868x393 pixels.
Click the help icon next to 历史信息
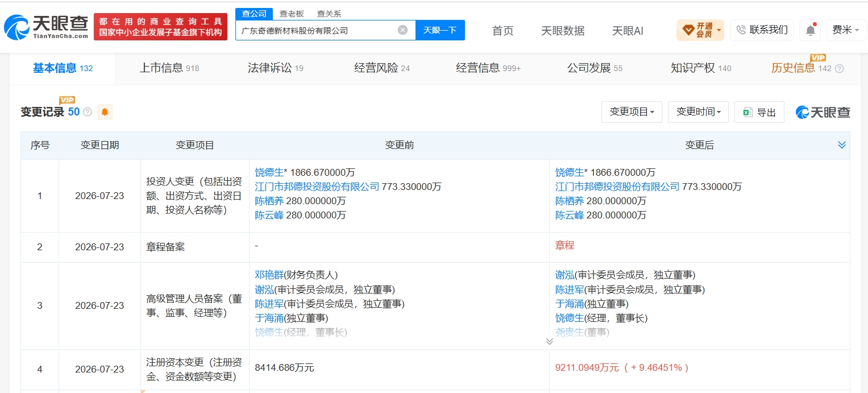tap(839, 69)
